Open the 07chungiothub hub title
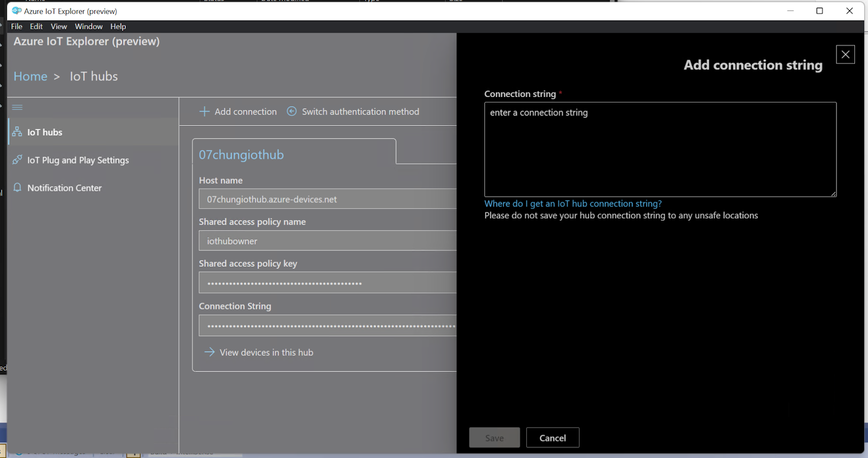This screenshot has height=458, width=868. (x=241, y=154)
